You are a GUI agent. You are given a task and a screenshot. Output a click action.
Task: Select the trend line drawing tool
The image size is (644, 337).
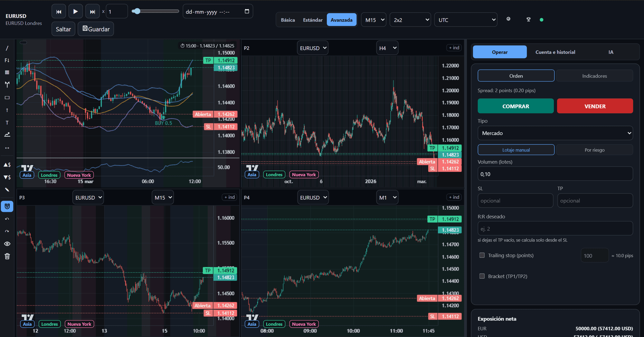click(x=7, y=48)
